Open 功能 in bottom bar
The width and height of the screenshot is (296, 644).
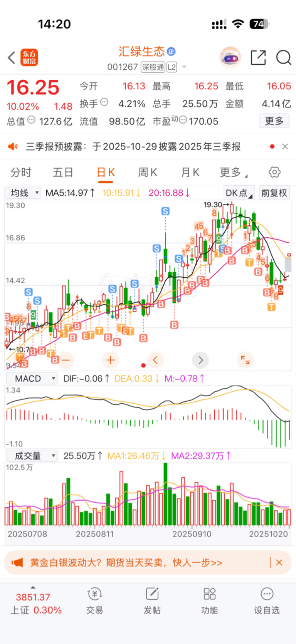(210, 601)
